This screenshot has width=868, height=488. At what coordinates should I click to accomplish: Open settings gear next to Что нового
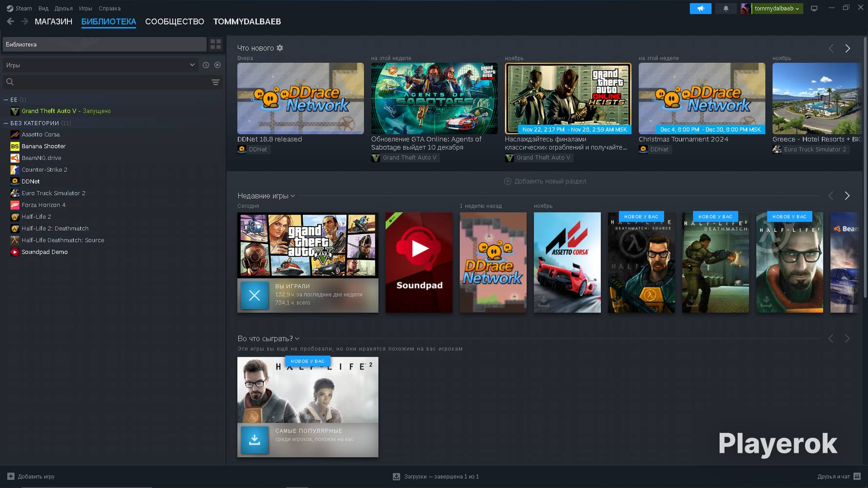[x=280, y=48]
